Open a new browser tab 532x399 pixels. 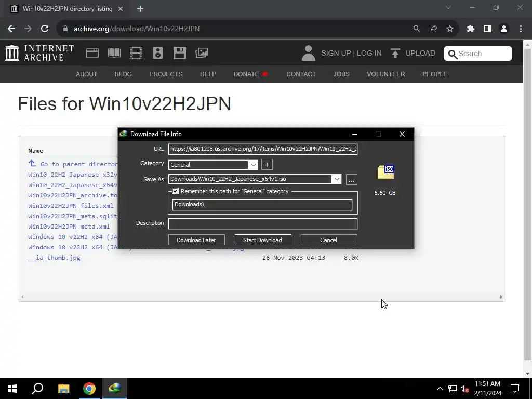[x=140, y=9]
